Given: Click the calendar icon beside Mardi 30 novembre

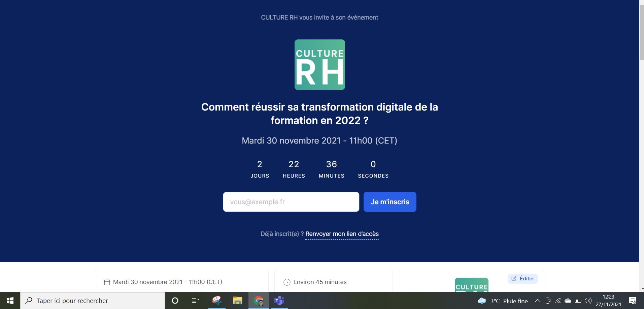Looking at the screenshot, I should [107, 282].
